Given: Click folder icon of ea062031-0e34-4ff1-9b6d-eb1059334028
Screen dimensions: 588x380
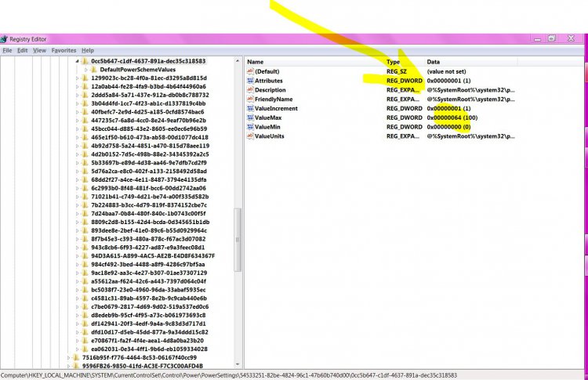Looking at the screenshot, I should [85, 349].
